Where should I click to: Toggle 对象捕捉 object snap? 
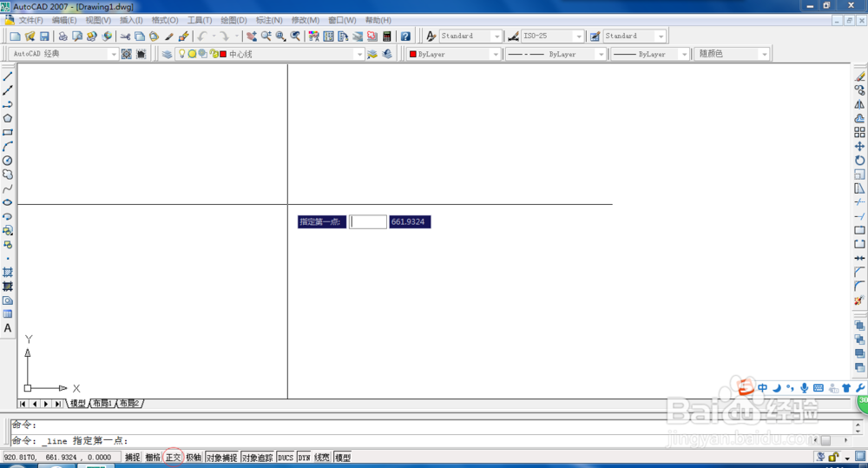click(222, 458)
